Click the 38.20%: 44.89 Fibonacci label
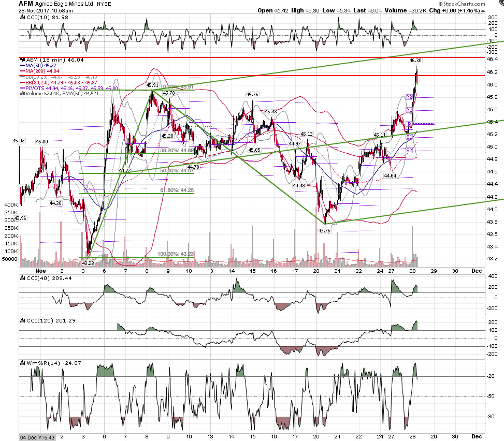504x441 pixels. pos(177,150)
